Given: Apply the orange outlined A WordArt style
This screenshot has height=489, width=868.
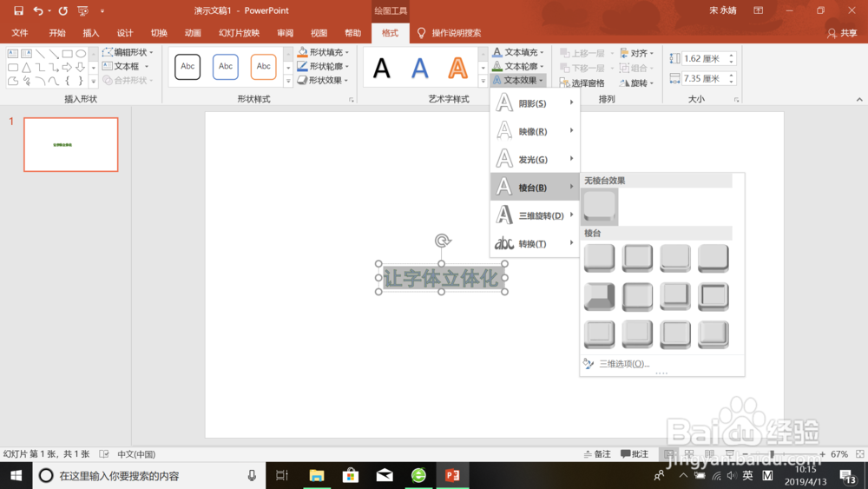Looking at the screenshot, I should click(457, 69).
